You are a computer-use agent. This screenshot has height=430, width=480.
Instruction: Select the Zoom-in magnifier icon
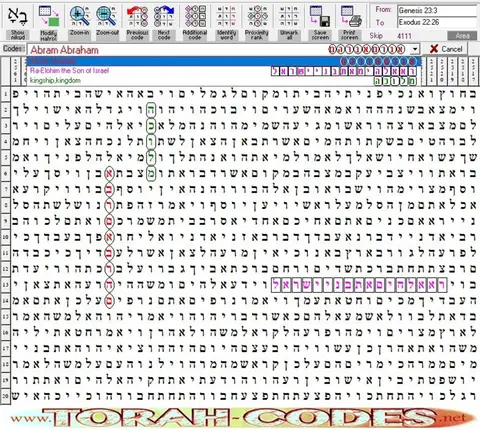pos(79,16)
